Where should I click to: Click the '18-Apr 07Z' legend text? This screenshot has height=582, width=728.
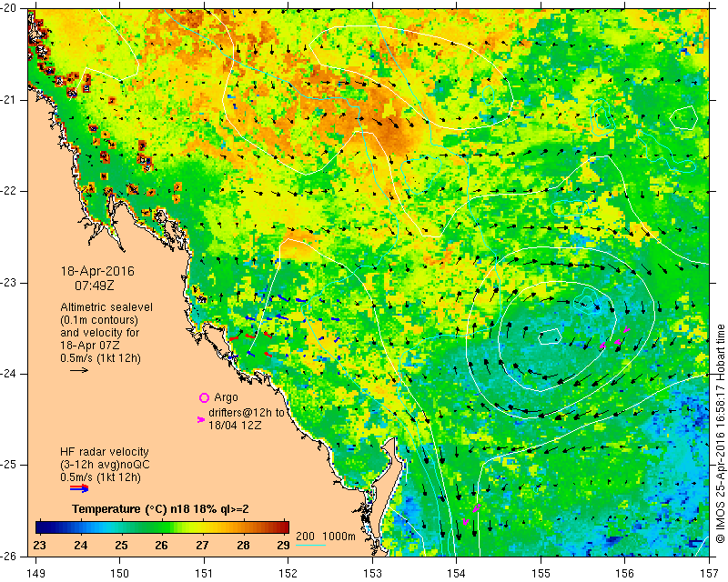89,346
